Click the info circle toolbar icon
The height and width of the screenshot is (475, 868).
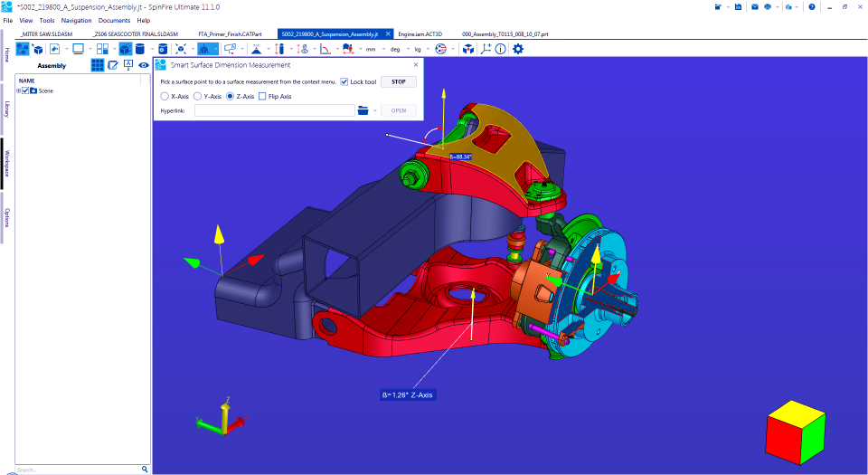[x=501, y=49]
